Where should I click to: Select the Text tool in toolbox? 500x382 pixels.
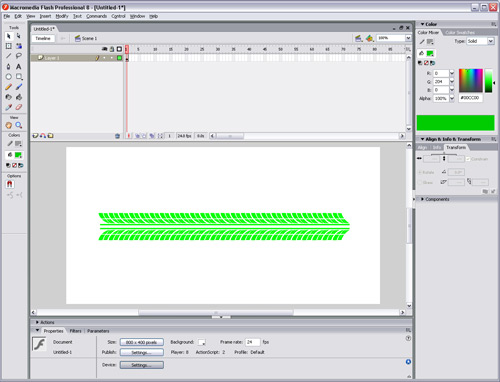tap(19, 67)
